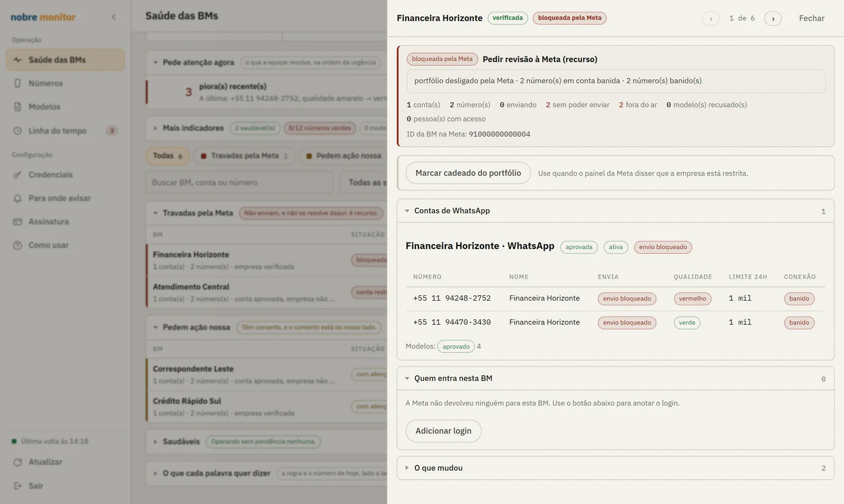Open the Modelos document icon
Image resolution: width=844 pixels, height=504 pixels.
(x=18, y=107)
